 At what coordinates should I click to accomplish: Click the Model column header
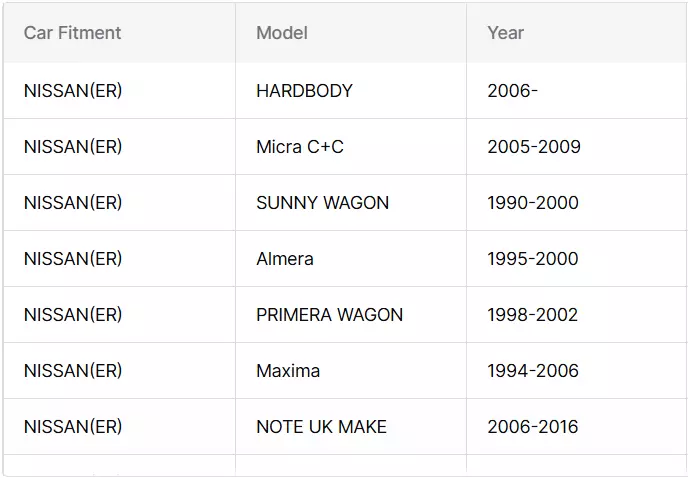coord(351,33)
